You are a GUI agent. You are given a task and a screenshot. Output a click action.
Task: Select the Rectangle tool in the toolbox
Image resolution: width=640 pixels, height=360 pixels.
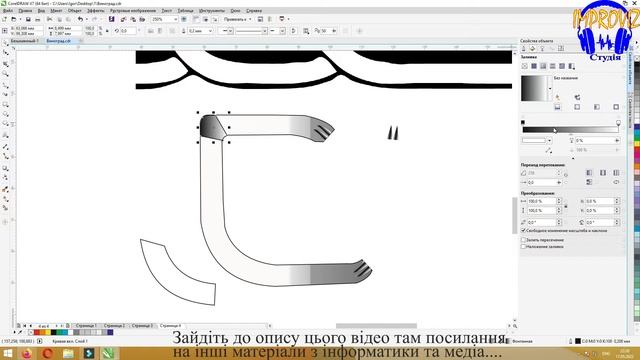pyautogui.click(x=5, y=105)
